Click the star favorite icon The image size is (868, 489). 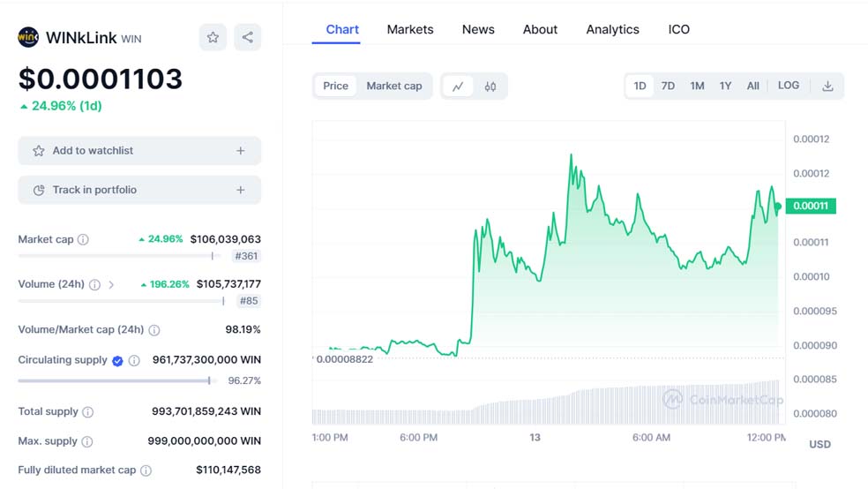click(213, 37)
